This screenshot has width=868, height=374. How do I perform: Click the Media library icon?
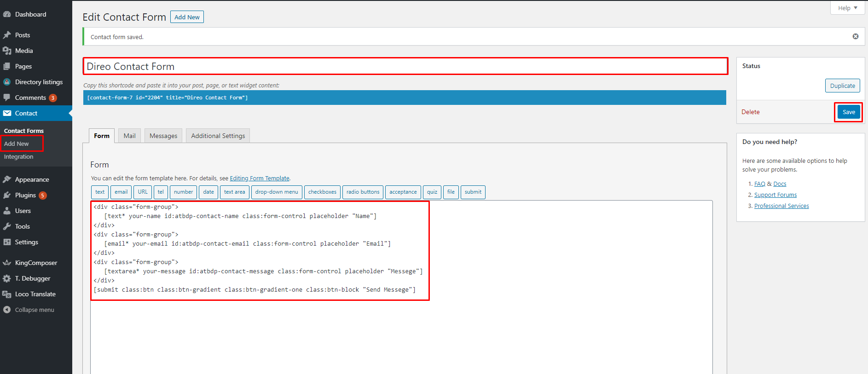(x=7, y=51)
